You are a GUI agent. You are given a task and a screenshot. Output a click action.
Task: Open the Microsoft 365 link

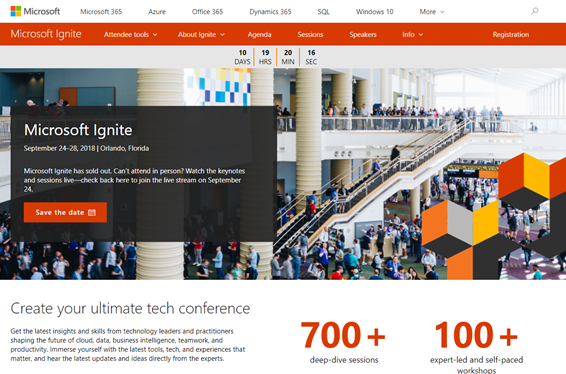(101, 12)
